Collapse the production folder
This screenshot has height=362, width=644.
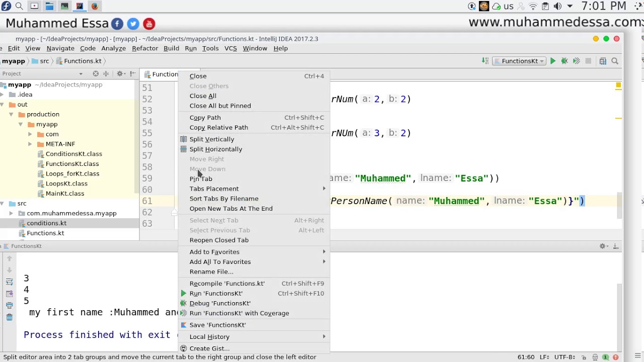click(x=11, y=114)
